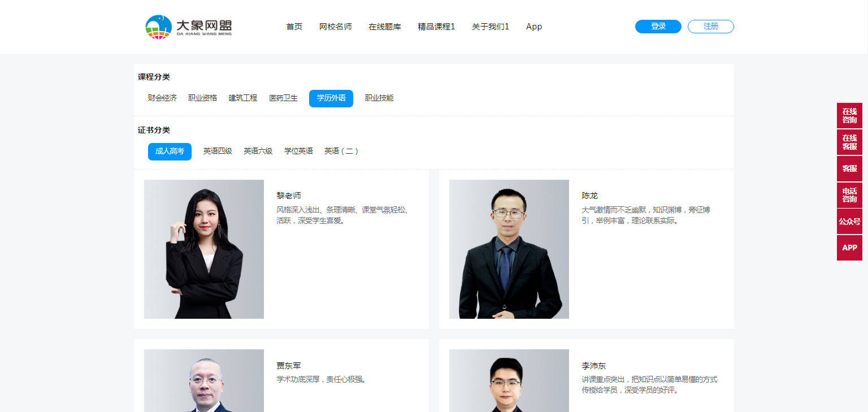
Task: Select 英语四级 certificate category
Action: 218,151
